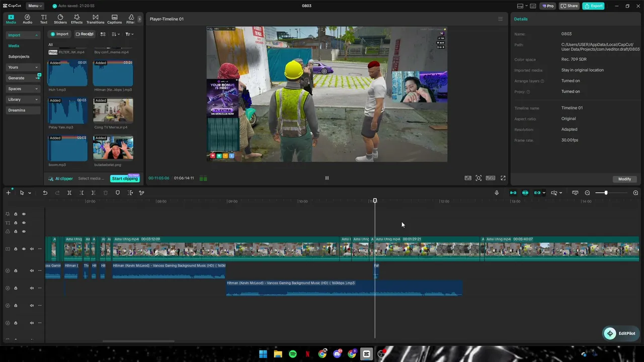This screenshot has width=644, height=362.
Task: Open the media sort order dropdown
Action: (116, 34)
